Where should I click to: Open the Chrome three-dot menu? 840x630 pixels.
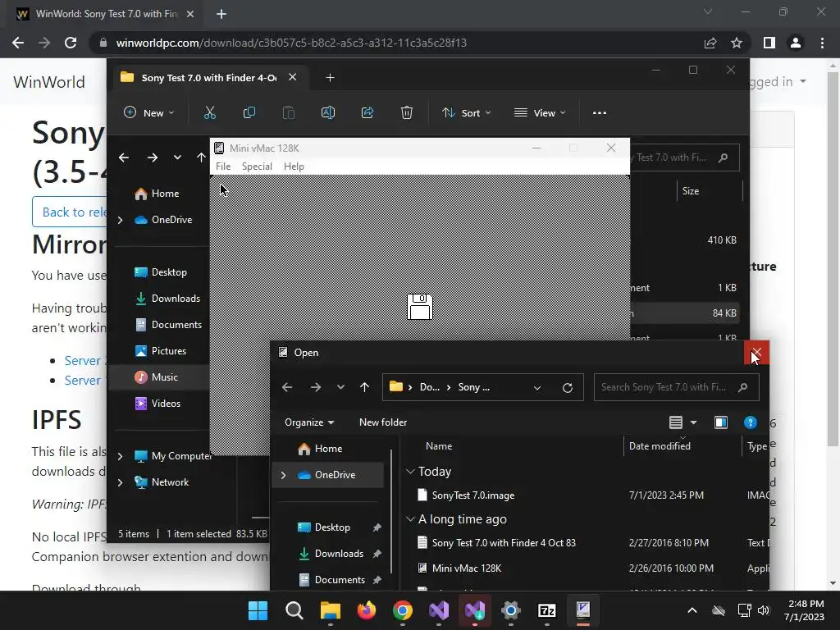(822, 43)
